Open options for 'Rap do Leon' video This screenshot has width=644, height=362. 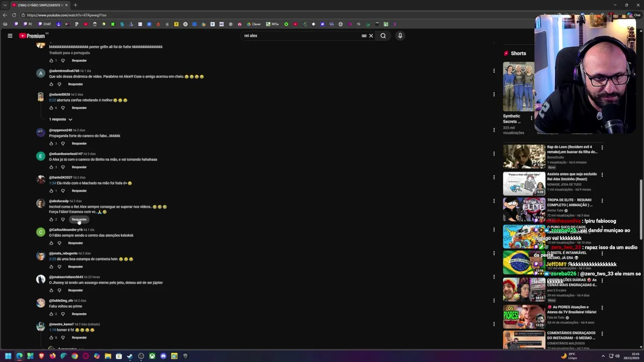coord(602,148)
